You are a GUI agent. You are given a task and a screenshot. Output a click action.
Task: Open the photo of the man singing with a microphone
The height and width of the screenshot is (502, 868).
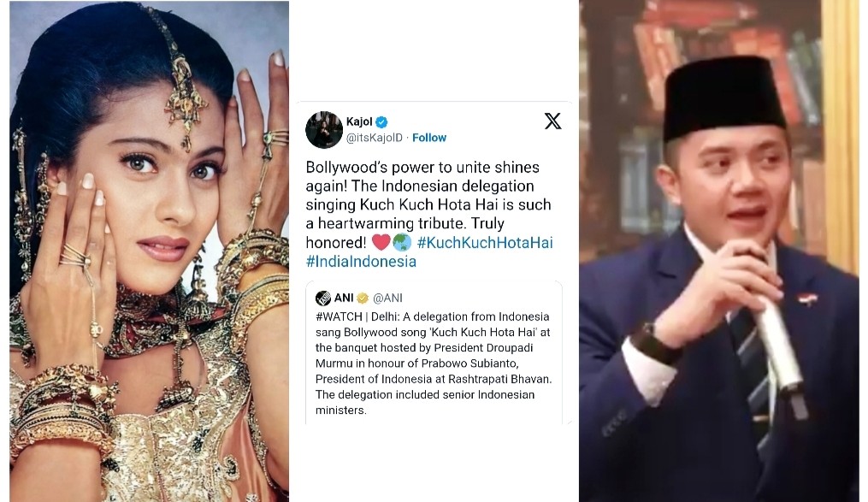(x=718, y=251)
